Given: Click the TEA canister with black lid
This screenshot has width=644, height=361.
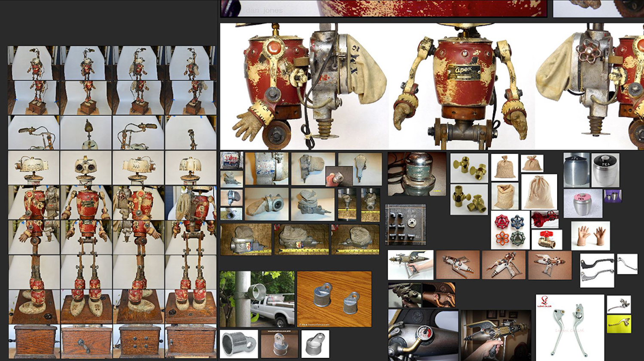Looking at the screenshot, I should coord(605,170).
